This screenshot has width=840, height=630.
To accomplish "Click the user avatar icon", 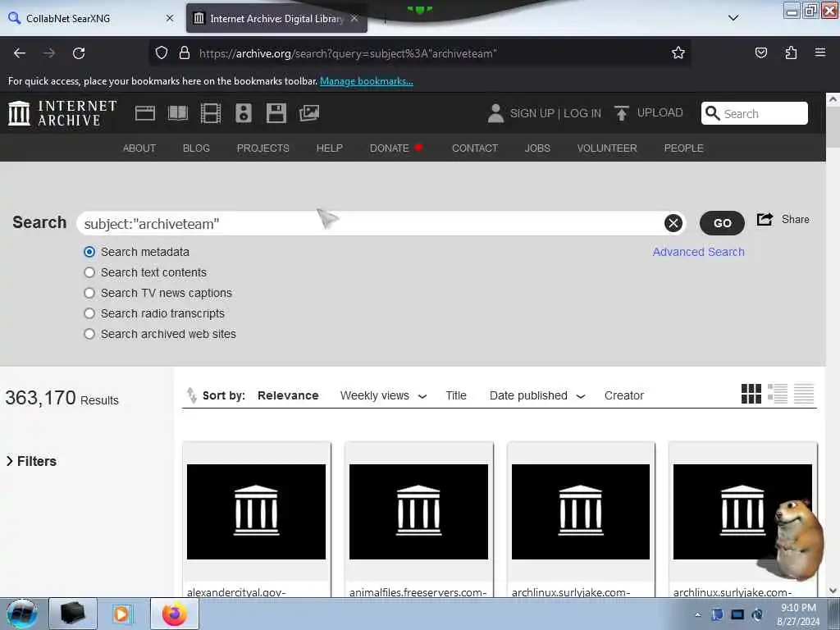I will pos(495,113).
